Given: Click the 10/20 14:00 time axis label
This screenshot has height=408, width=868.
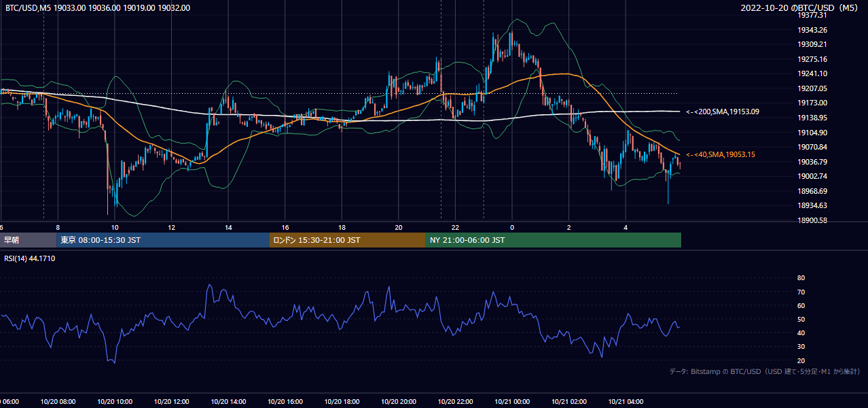Looking at the screenshot, I should click(x=228, y=402).
